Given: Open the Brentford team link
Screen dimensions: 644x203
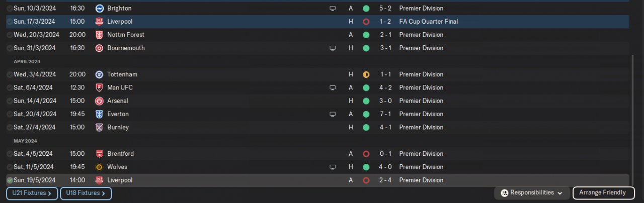Looking at the screenshot, I should pyautogui.click(x=121, y=154).
